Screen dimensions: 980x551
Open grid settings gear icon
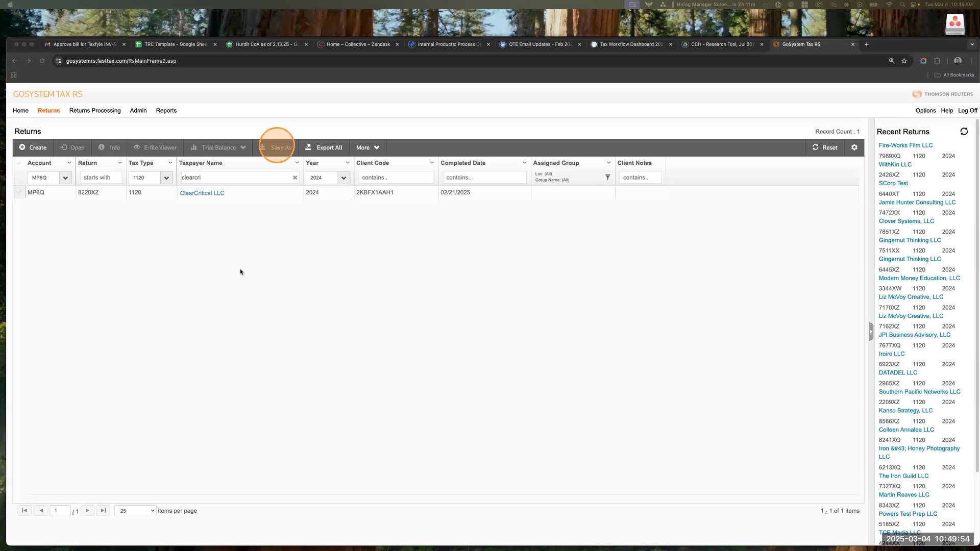coord(854,147)
